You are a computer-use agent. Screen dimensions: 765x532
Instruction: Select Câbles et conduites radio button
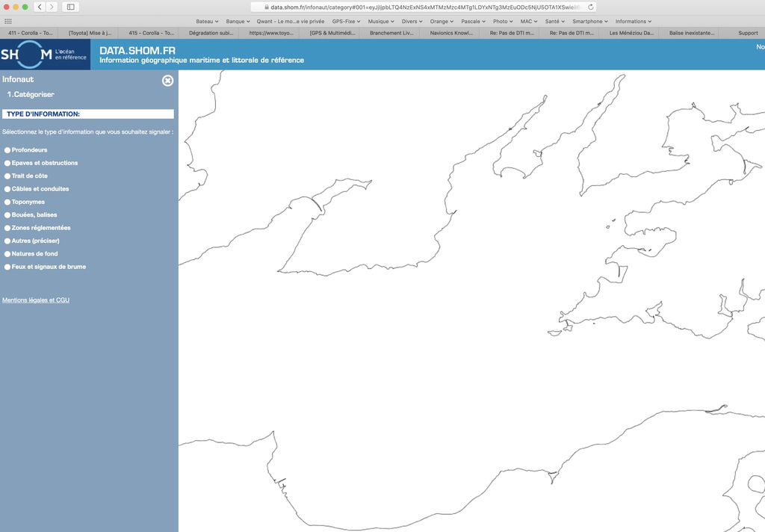click(7, 189)
